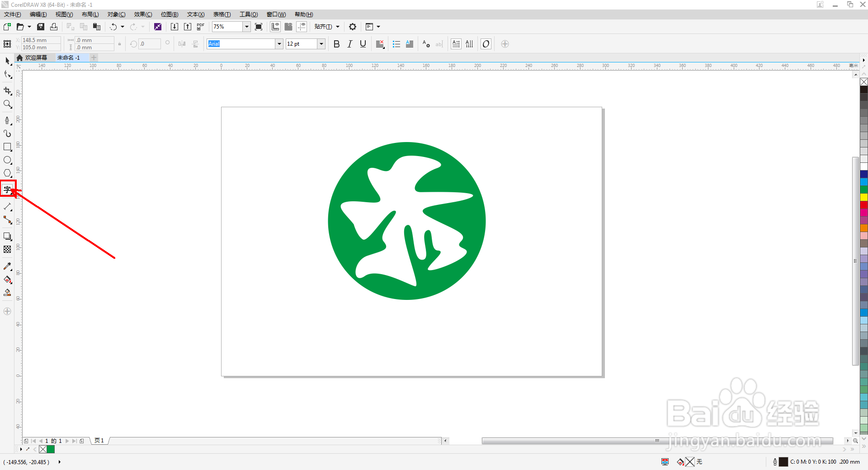Screen dimensions: 868x470
Task: Toggle interactive OpenType button
Action: point(486,44)
